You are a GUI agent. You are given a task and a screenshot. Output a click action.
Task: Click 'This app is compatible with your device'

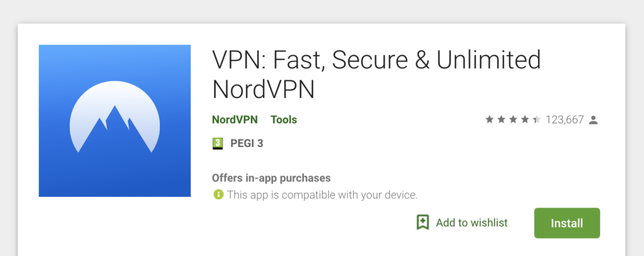(322, 195)
